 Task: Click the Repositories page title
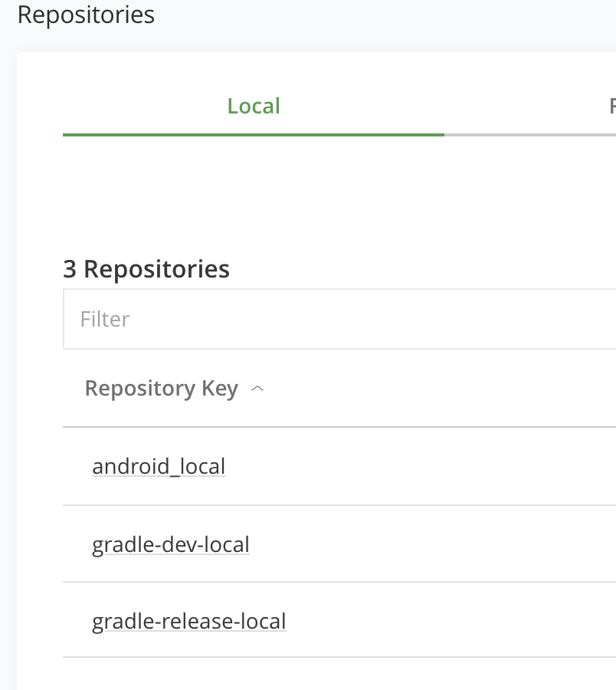86,14
